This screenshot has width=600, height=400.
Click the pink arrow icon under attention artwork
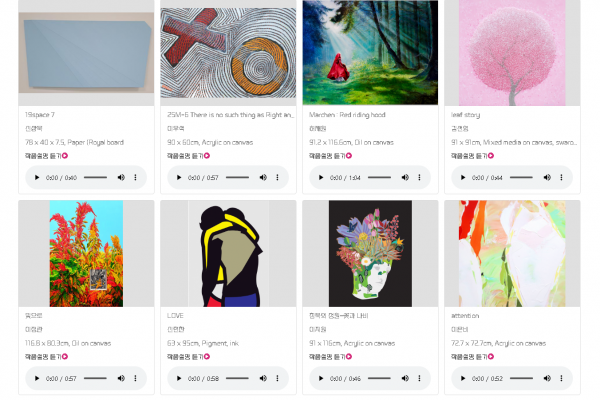coord(491,357)
